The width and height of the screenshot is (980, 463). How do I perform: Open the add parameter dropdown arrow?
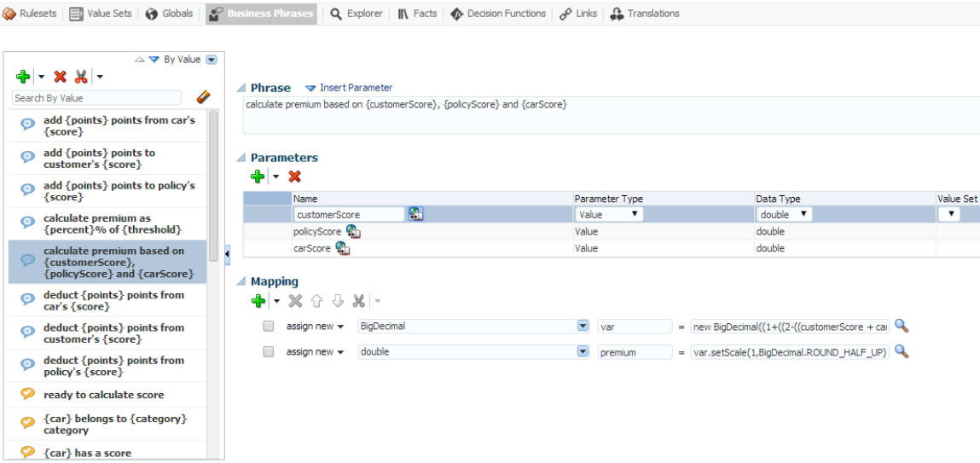(x=275, y=177)
